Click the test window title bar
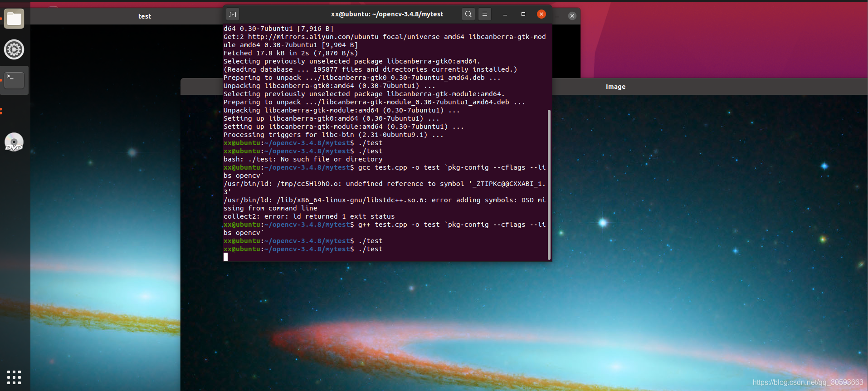Viewport: 868px width, 391px height. (x=145, y=16)
